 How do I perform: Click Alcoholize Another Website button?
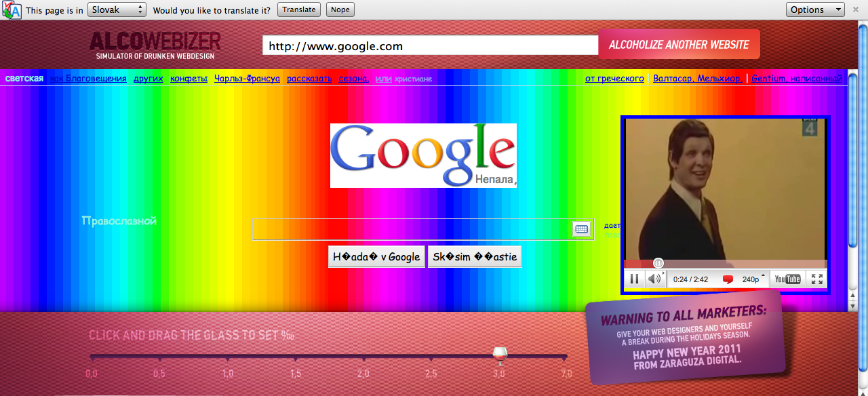(679, 45)
